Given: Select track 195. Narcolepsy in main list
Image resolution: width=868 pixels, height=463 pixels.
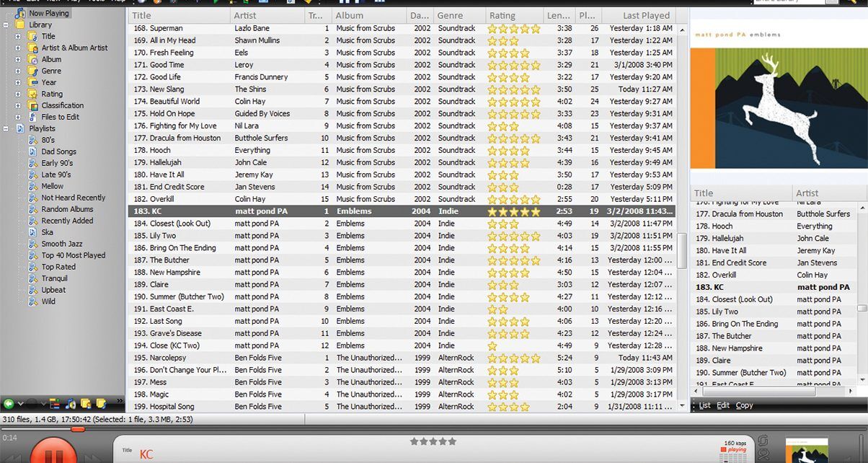Looking at the screenshot, I should (402, 358).
